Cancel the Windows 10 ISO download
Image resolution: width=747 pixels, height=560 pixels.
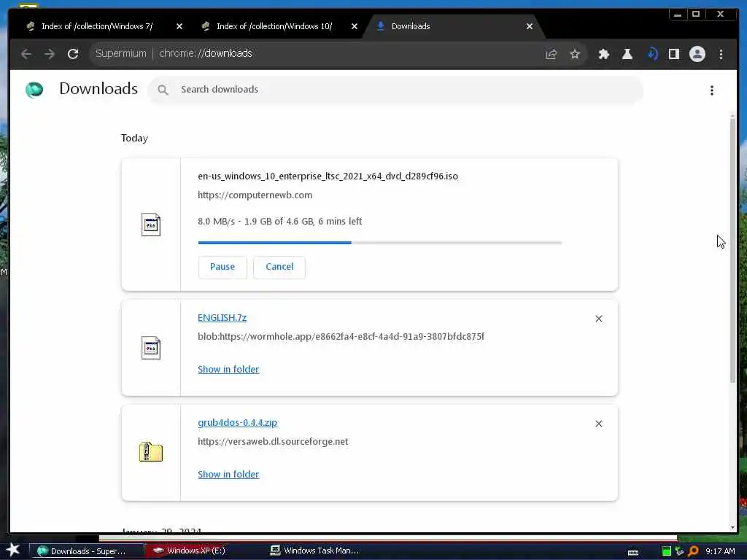279,267
